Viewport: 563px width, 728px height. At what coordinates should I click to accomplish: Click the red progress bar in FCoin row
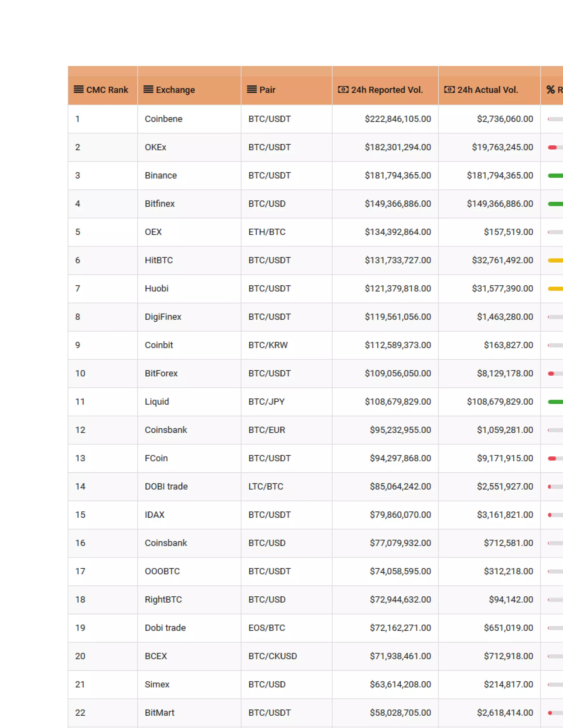552,458
